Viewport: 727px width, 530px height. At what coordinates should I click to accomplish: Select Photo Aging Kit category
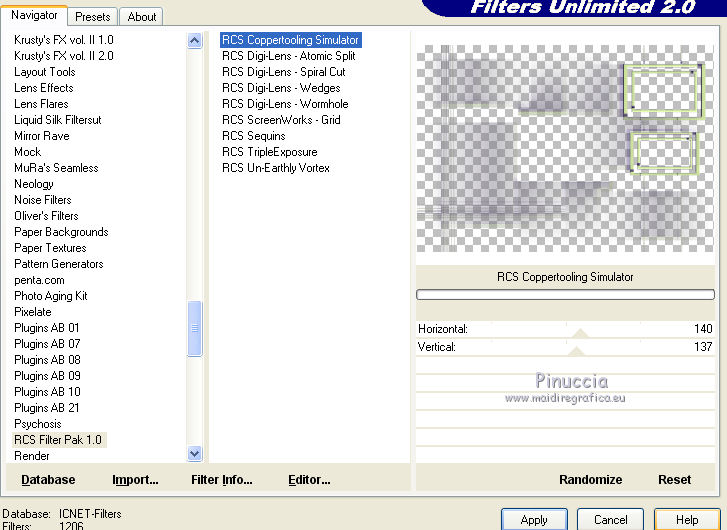click(x=51, y=296)
